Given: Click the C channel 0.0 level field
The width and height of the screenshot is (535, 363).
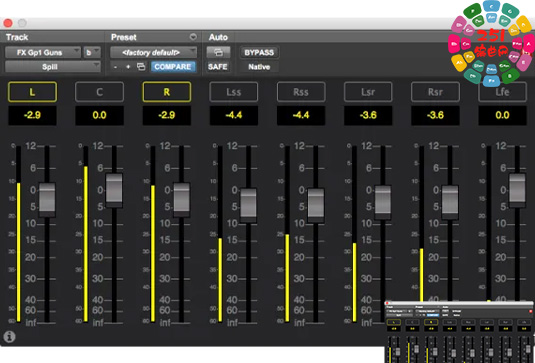Looking at the screenshot, I should (99, 115).
